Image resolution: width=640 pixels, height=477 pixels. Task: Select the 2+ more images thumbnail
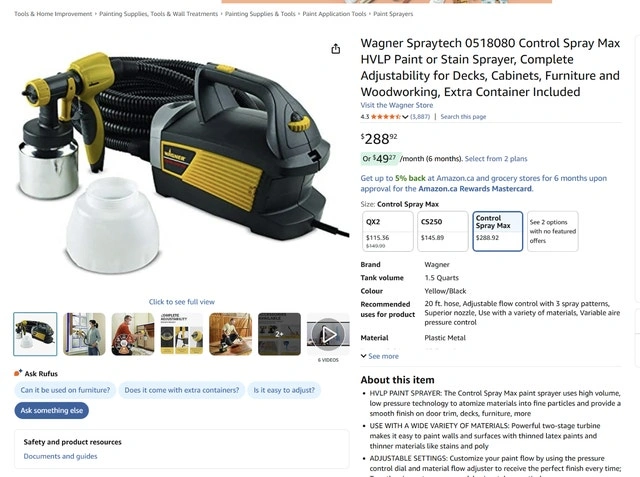pyautogui.click(x=279, y=334)
